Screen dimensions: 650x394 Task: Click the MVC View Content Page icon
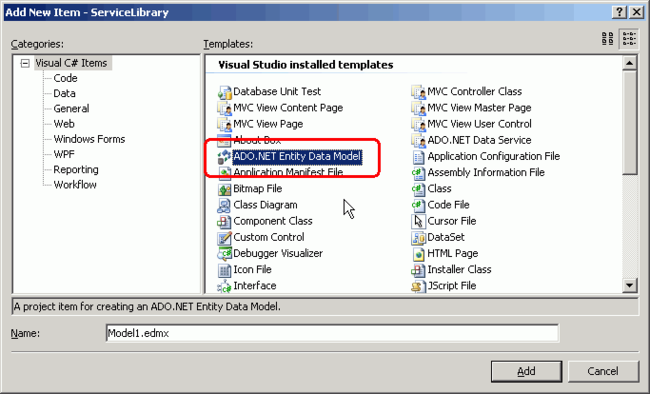click(224, 108)
